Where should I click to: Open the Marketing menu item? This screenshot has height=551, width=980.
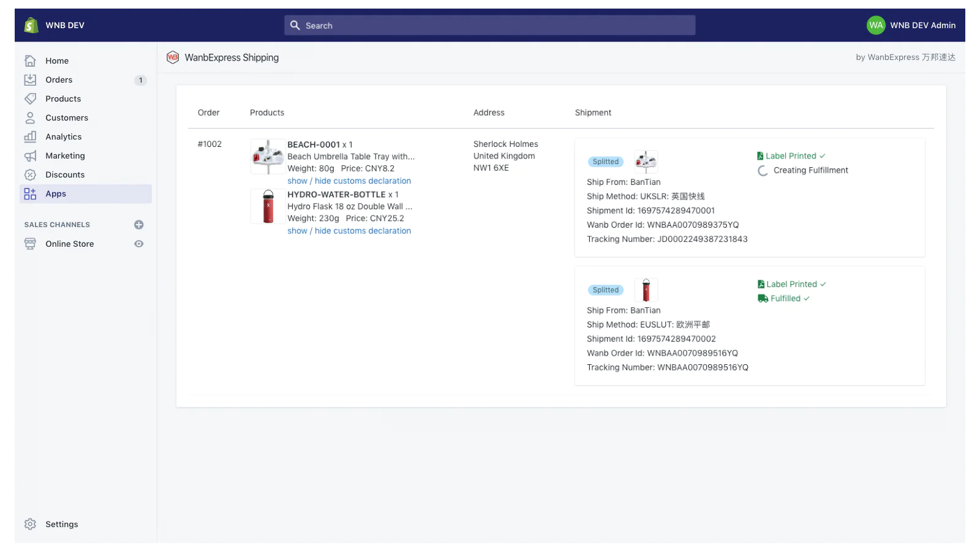pyautogui.click(x=86, y=156)
